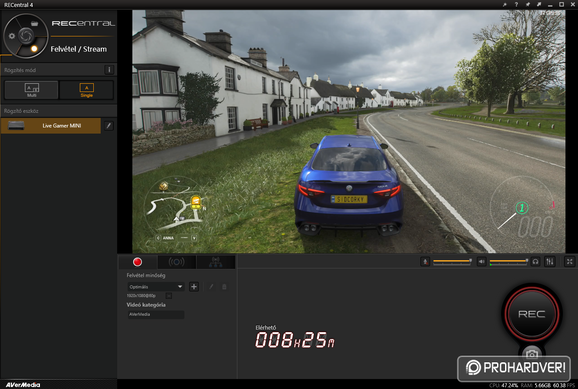Viewport: 578px width, 389px height.
Task: Delete the recording quality profile
Action: (x=224, y=286)
